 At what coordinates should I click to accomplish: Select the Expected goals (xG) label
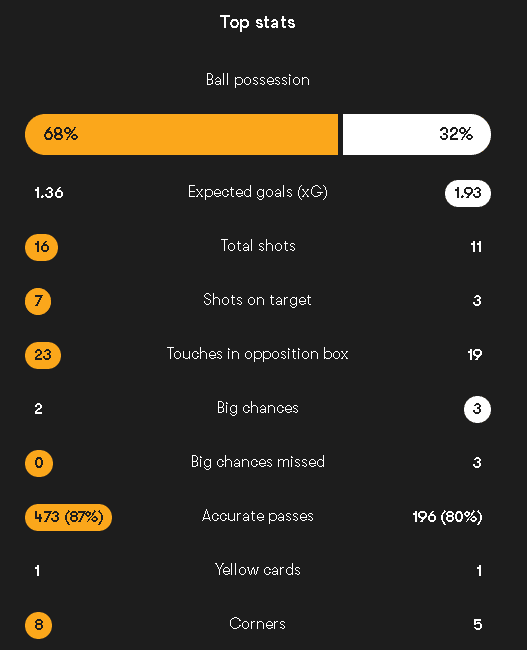coord(257,192)
